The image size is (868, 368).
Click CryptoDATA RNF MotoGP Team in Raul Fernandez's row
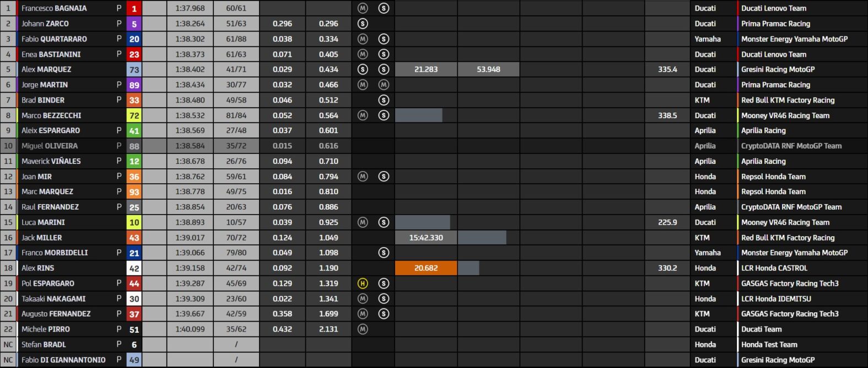click(x=791, y=207)
